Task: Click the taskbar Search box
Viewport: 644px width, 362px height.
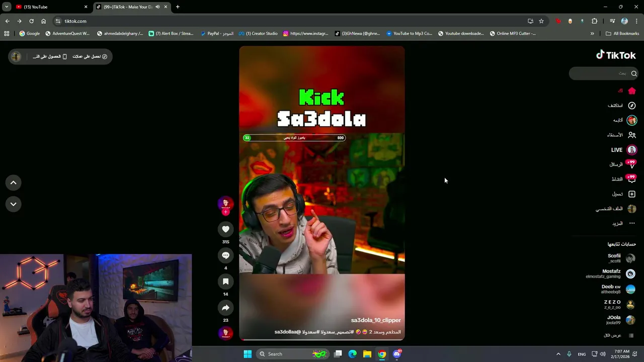Action: (x=292, y=354)
